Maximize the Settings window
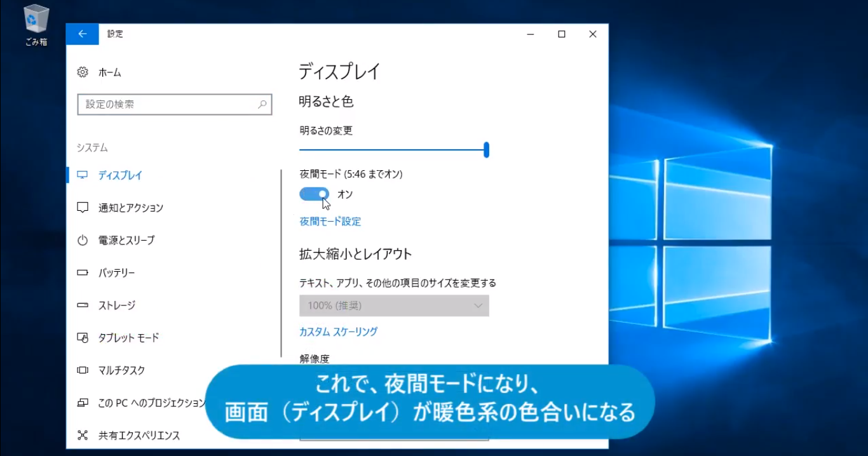The image size is (868, 456). coord(562,34)
